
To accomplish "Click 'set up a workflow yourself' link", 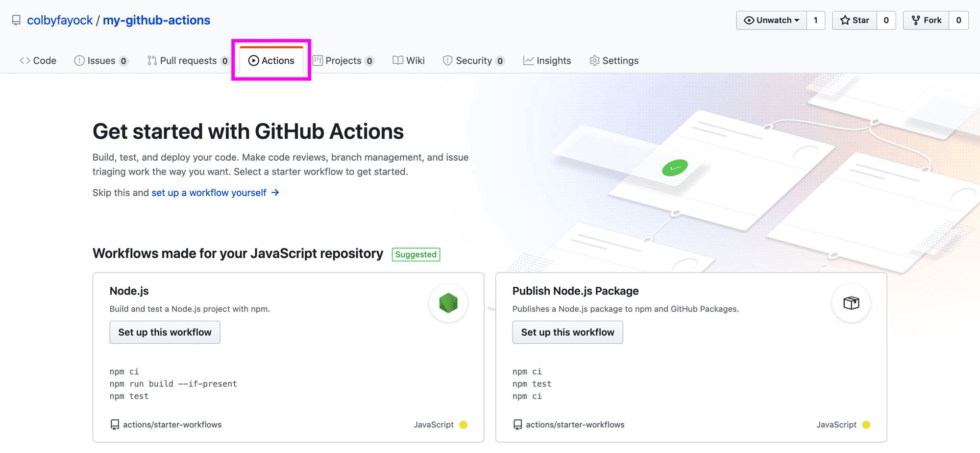I will [209, 193].
